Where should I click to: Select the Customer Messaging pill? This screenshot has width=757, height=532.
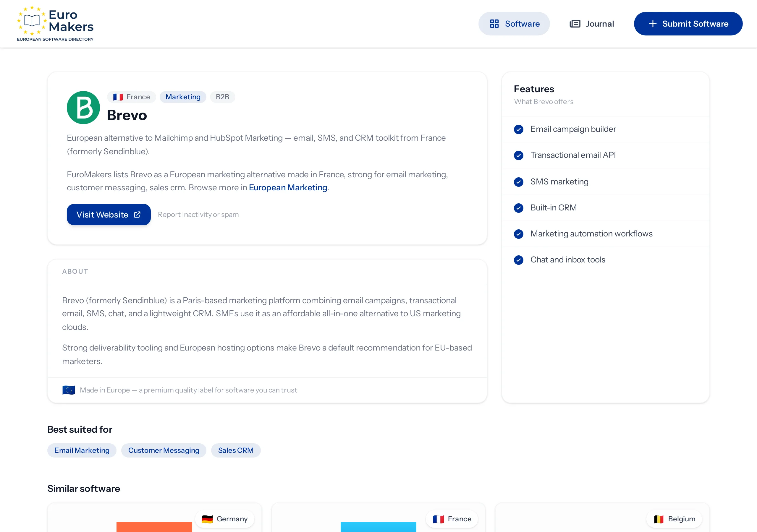[164, 450]
